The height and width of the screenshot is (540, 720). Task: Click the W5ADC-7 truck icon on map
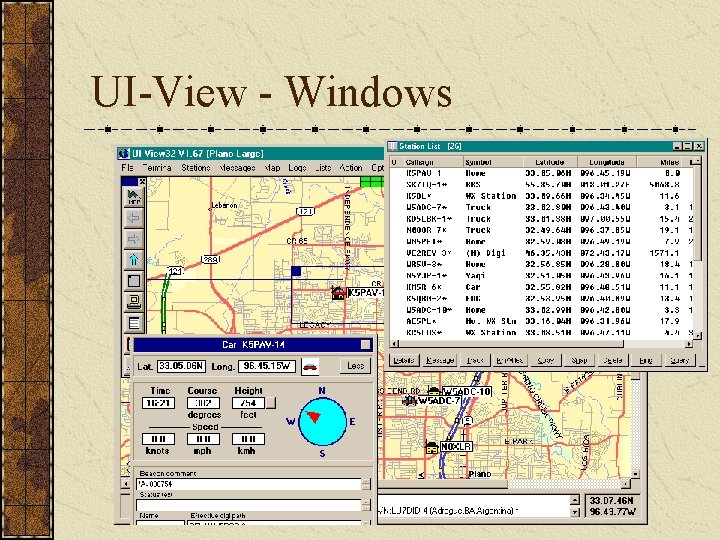click(409, 401)
